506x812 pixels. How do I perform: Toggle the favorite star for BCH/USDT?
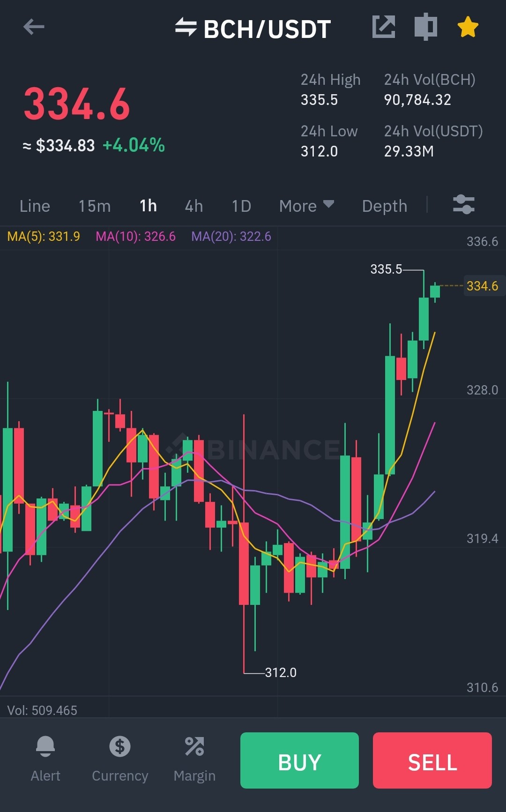(468, 27)
